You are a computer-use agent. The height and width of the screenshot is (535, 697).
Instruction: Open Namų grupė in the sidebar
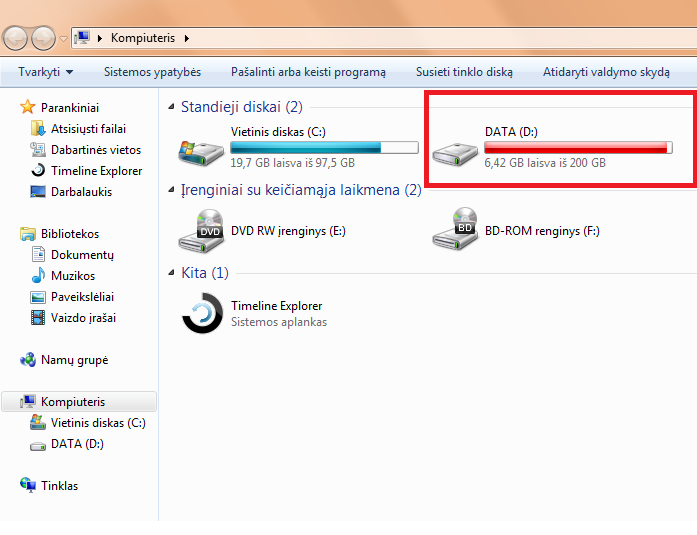point(64,359)
